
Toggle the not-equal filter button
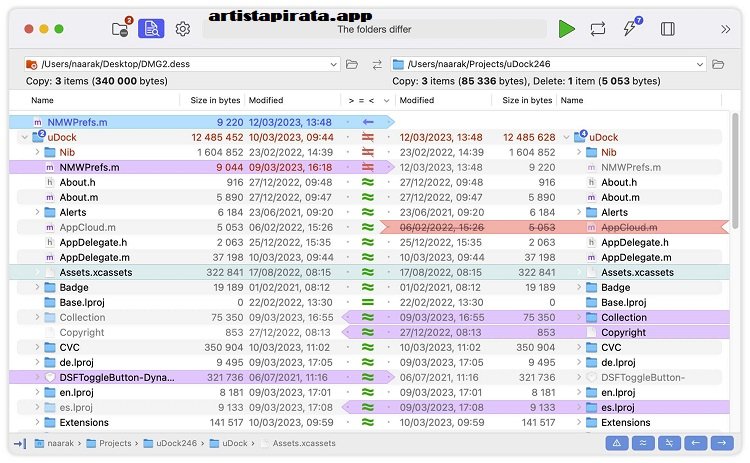[x=669, y=443]
